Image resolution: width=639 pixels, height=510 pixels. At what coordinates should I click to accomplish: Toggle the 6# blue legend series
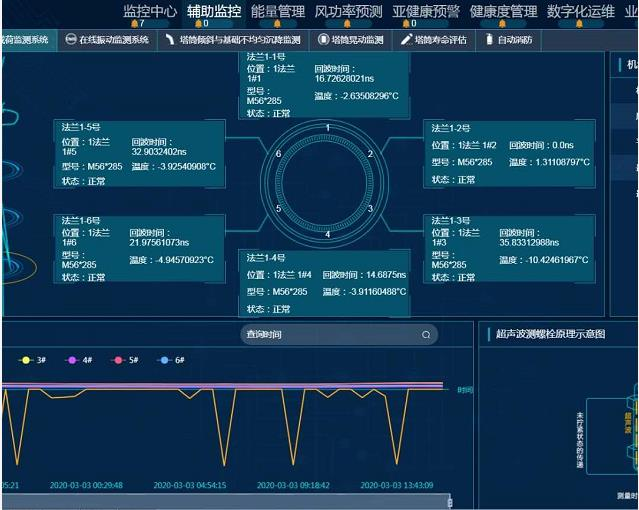pyautogui.click(x=171, y=360)
